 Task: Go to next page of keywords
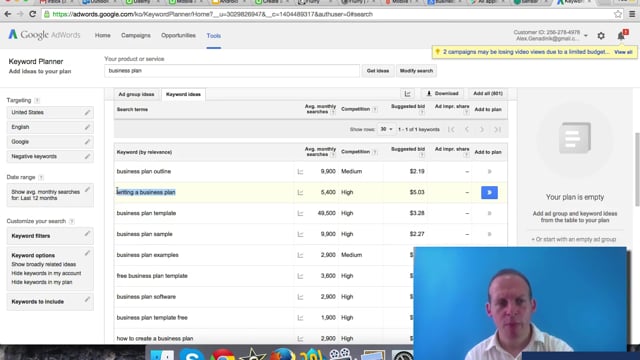pyautogui.click(x=482, y=129)
